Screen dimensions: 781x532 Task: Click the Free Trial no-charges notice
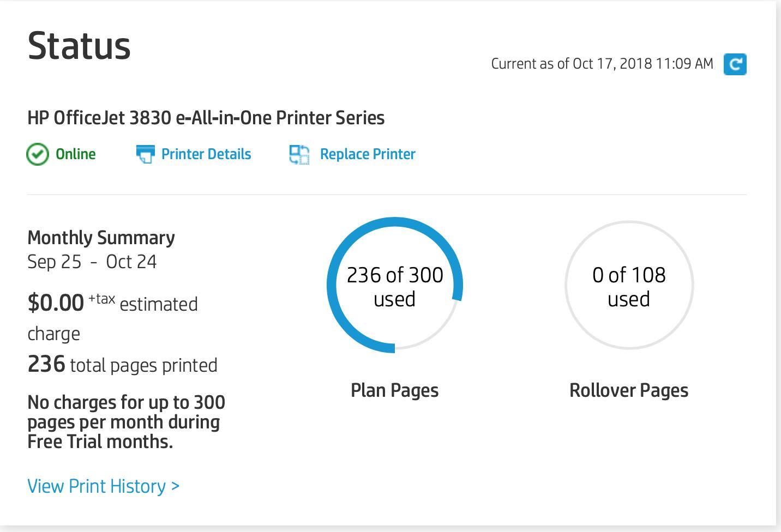pos(126,422)
